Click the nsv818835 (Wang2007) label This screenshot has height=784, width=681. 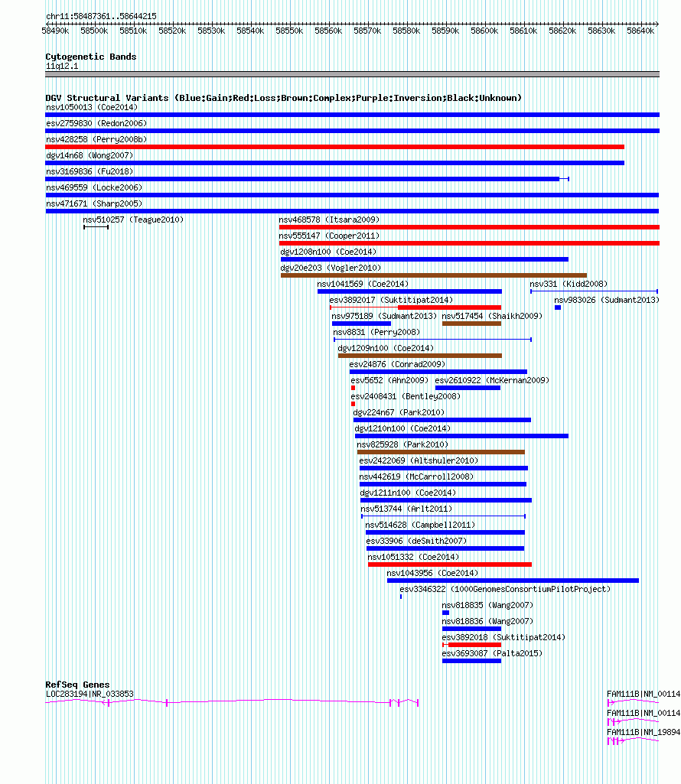point(487,605)
